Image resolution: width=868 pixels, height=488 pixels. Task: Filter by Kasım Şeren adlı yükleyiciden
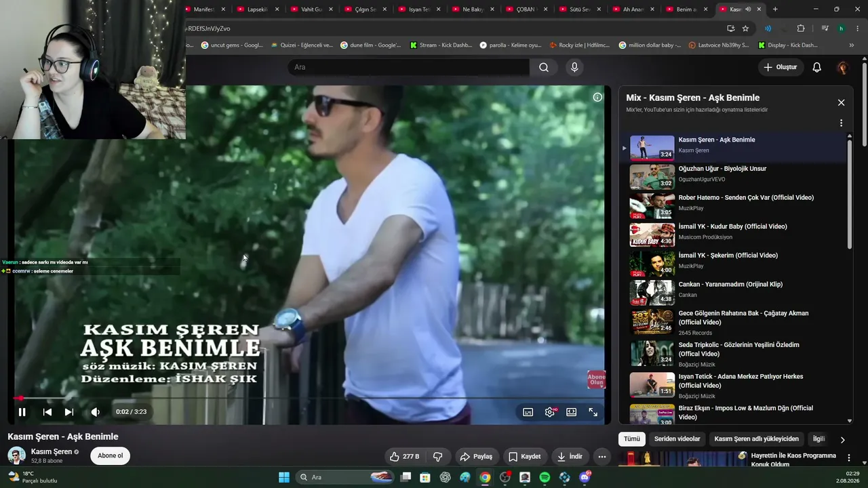tap(756, 439)
